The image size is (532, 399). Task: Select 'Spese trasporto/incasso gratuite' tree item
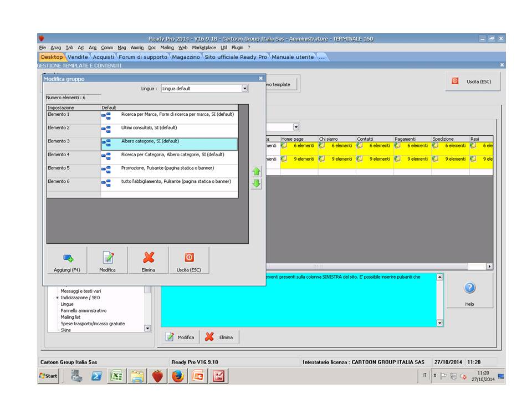(93, 324)
